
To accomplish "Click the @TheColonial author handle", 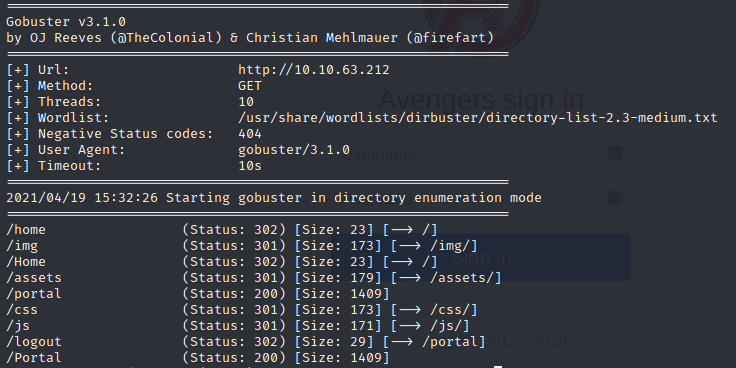I will 166,38.
